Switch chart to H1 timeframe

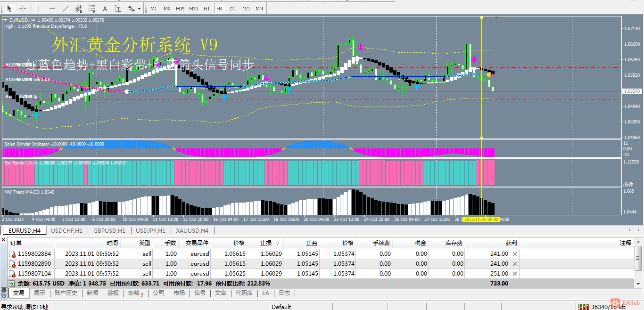[206, 8]
